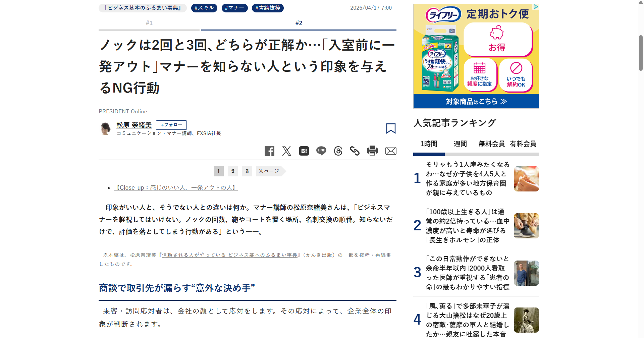Bookmark this article
Screen dimensions: 644x338
(391, 128)
